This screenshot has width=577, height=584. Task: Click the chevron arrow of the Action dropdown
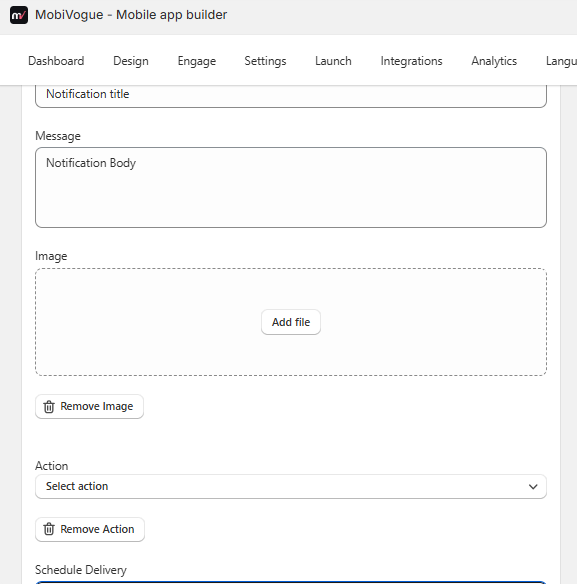click(x=533, y=487)
